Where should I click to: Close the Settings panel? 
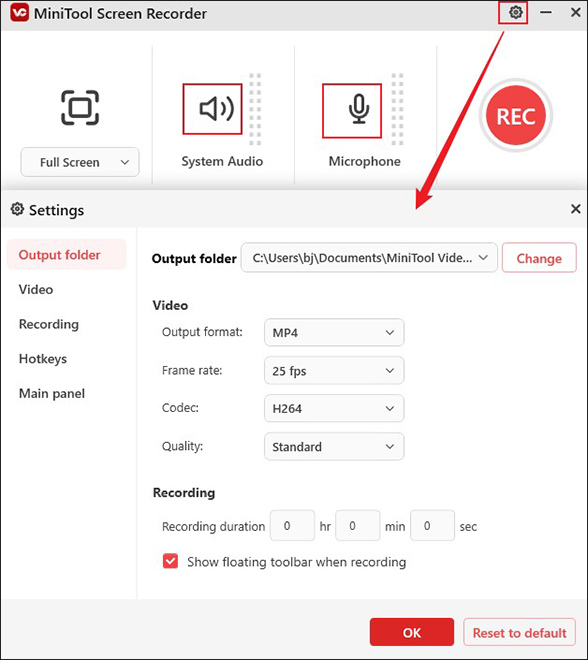575,209
